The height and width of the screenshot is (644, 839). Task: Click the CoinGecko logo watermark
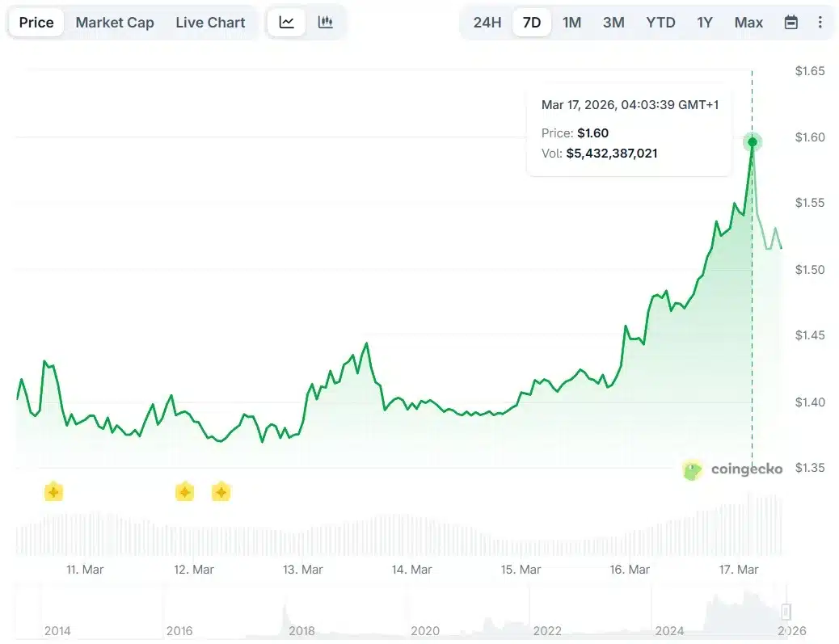[x=732, y=469]
